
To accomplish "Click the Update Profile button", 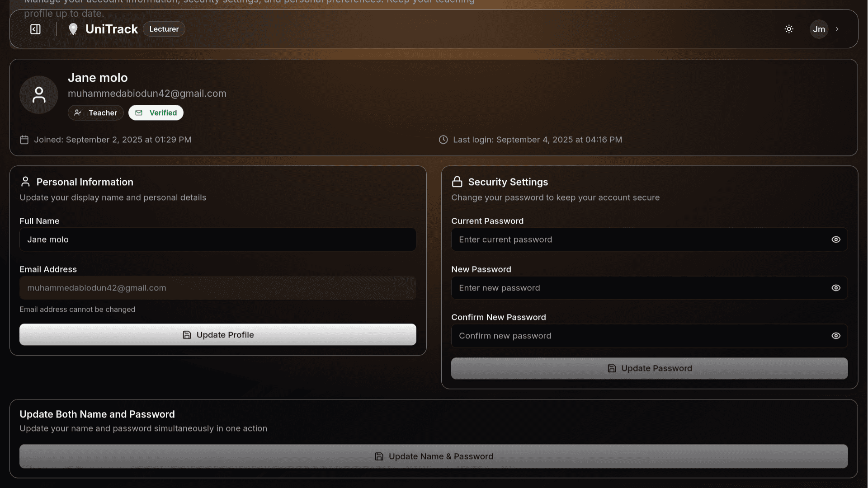I will [218, 335].
